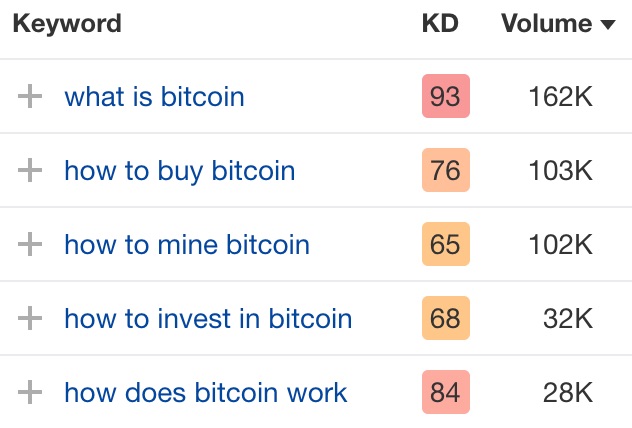Click plus icon beside 'how to invest in bitcoin'
Screen dimensions: 632x428
(x=31, y=319)
